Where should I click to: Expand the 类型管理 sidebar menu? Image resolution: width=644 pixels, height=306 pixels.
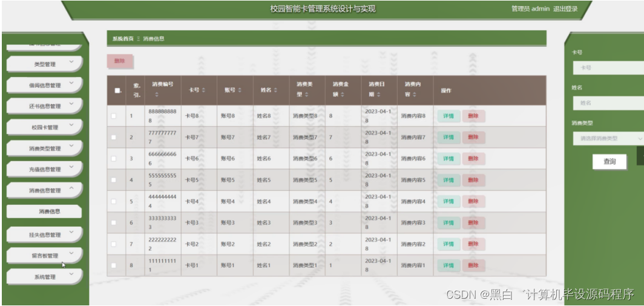click(x=44, y=64)
